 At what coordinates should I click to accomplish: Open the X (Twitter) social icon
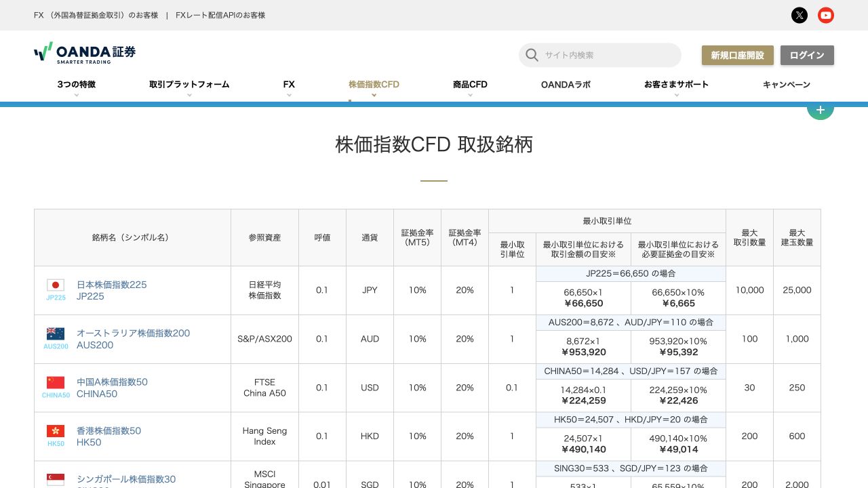click(800, 15)
